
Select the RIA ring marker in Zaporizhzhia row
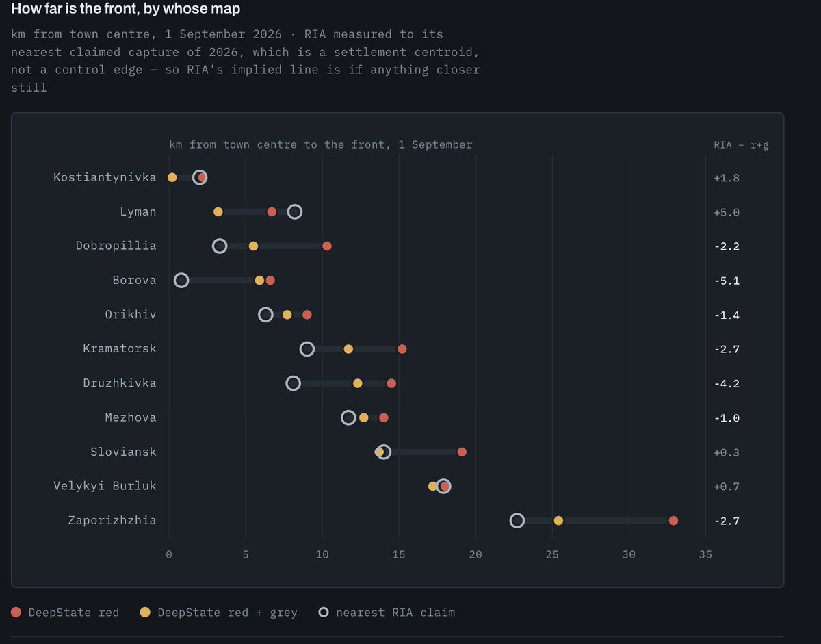pyautogui.click(x=517, y=521)
